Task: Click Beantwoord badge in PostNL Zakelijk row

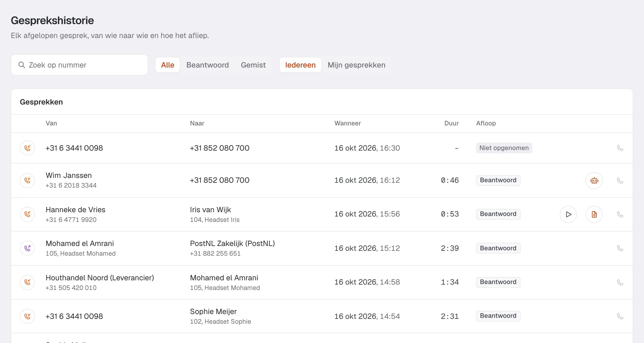Action: [498, 248]
